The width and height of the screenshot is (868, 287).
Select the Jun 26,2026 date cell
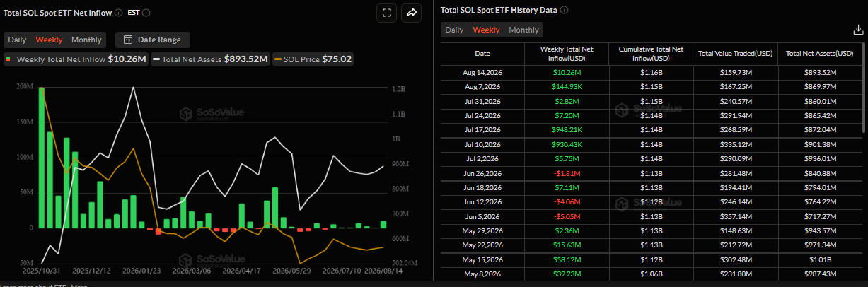pyautogui.click(x=482, y=173)
